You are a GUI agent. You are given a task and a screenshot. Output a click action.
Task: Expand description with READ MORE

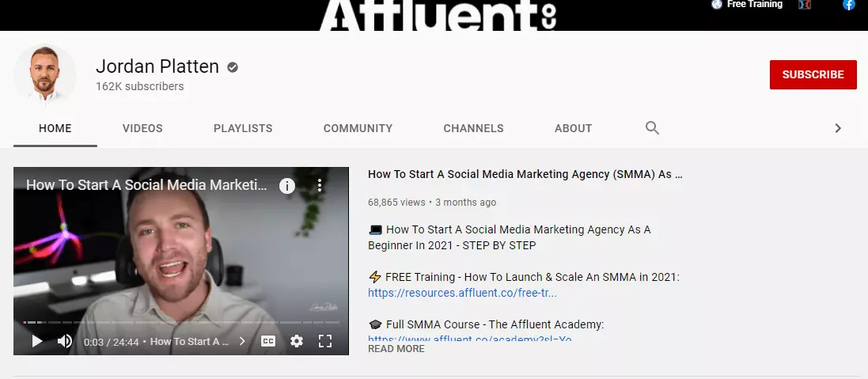396,349
